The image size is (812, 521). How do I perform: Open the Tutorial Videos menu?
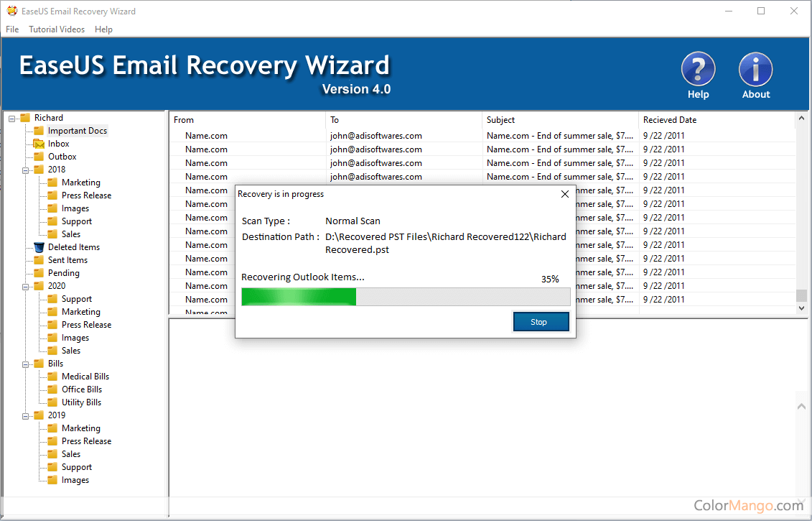(x=57, y=29)
